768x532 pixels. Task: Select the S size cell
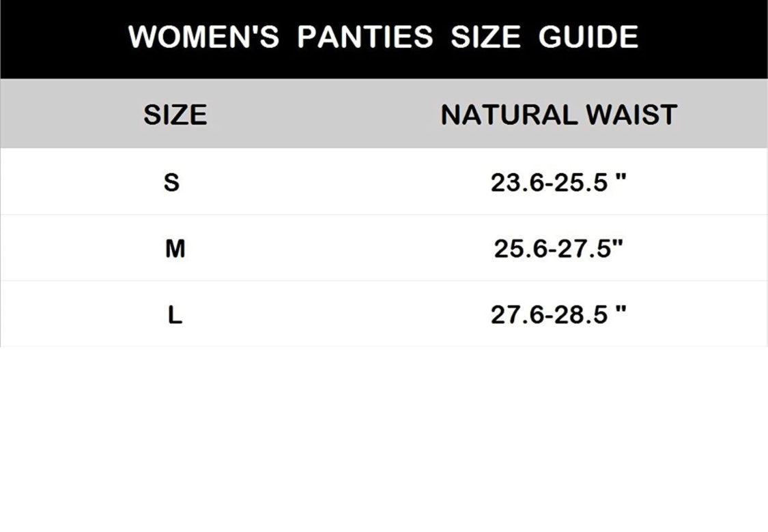tap(172, 183)
